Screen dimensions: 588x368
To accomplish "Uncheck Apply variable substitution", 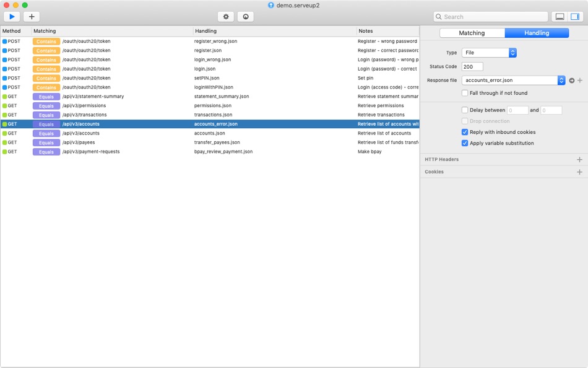I will (x=465, y=143).
